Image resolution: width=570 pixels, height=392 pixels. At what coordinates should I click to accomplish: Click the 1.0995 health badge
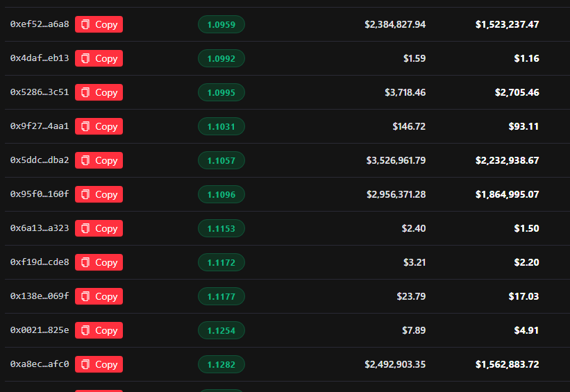pos(221,92)
